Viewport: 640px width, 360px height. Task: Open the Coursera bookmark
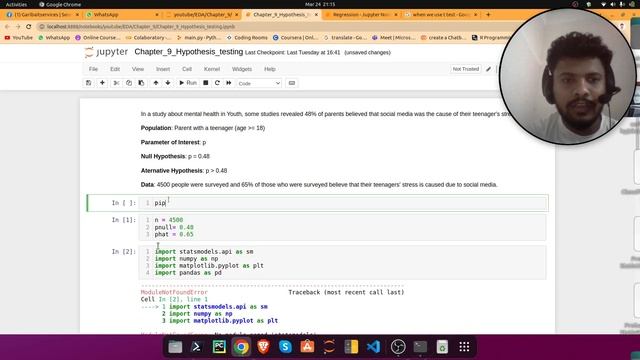coord(295,38)
